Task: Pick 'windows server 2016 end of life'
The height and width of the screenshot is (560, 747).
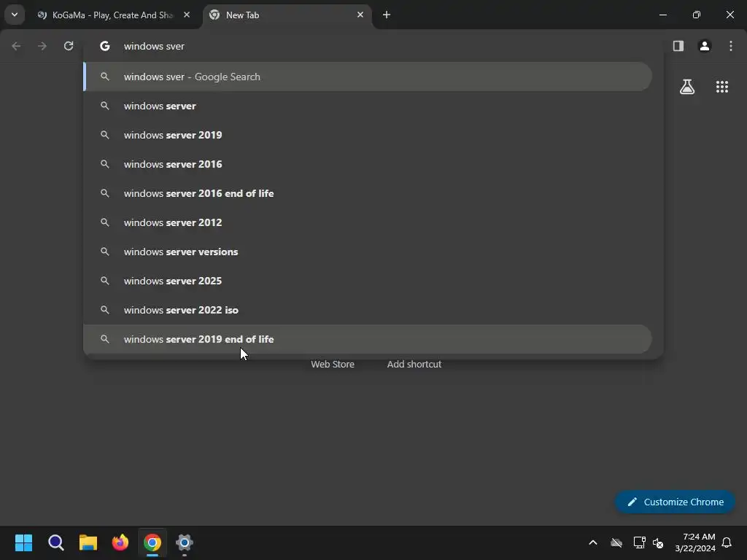Action: tap(368, 193)
